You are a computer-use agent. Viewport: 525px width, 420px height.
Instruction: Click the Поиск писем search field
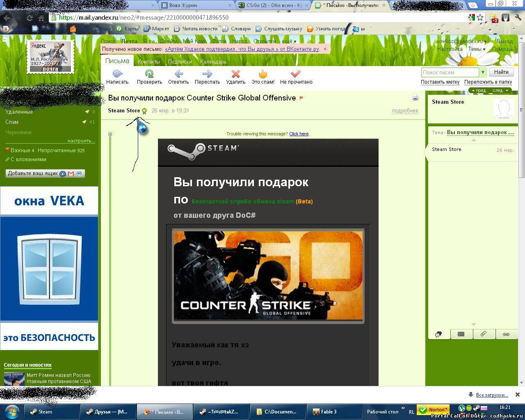pos(450,72)
